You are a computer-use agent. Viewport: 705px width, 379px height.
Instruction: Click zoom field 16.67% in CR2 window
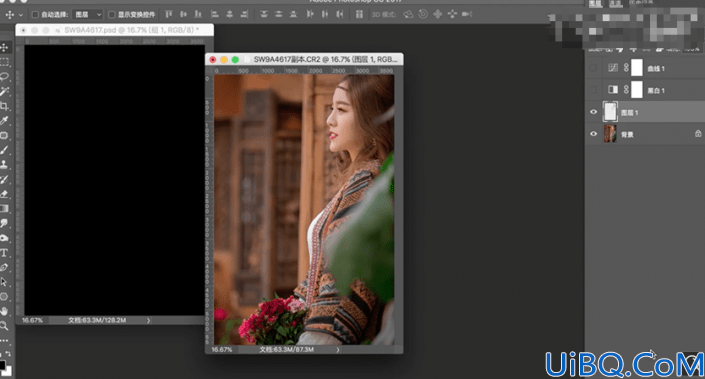pos(222,349)
